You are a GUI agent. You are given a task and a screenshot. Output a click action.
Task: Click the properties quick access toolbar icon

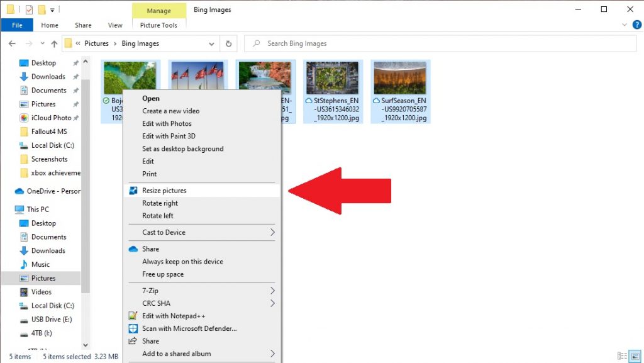(x=29, y=9)
